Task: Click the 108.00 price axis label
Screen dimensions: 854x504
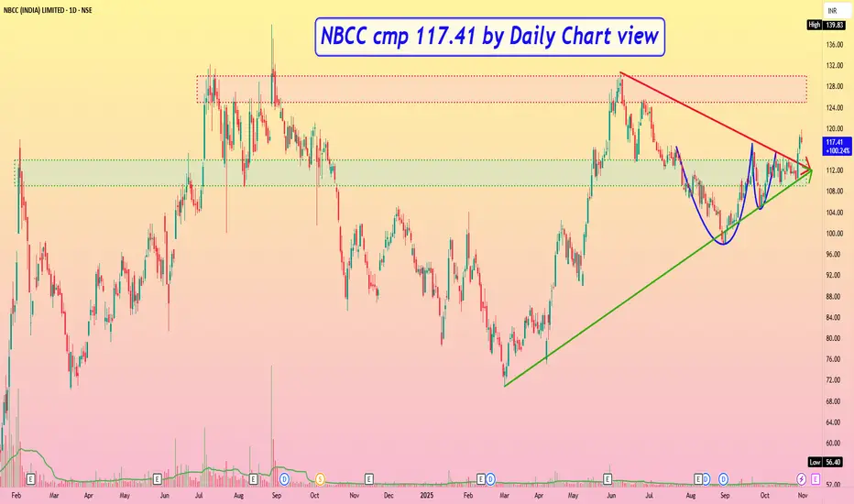Action: click(835, 192)
